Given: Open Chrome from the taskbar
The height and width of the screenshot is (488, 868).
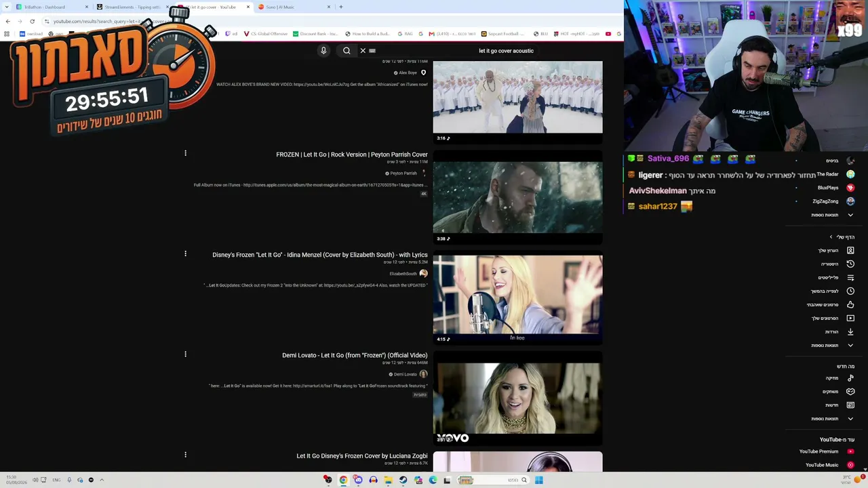Looking at the screenshot, I should [343, 480].
